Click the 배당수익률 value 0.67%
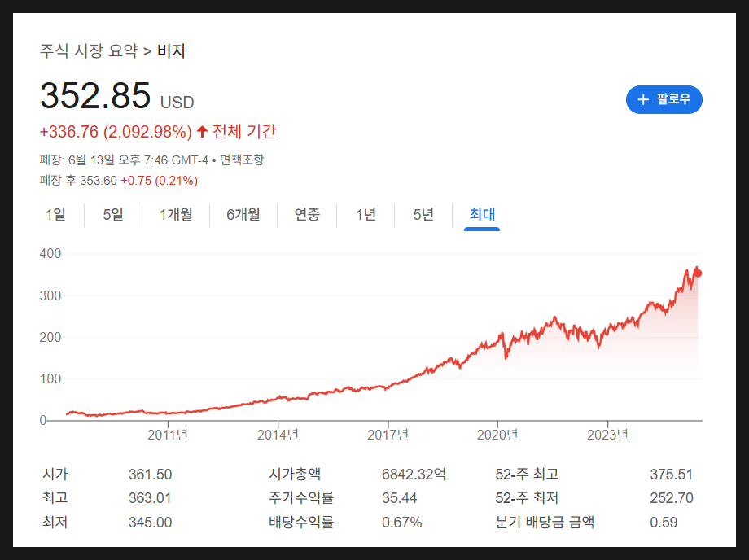Screen dimensions: 749x560 pos(401,523)
